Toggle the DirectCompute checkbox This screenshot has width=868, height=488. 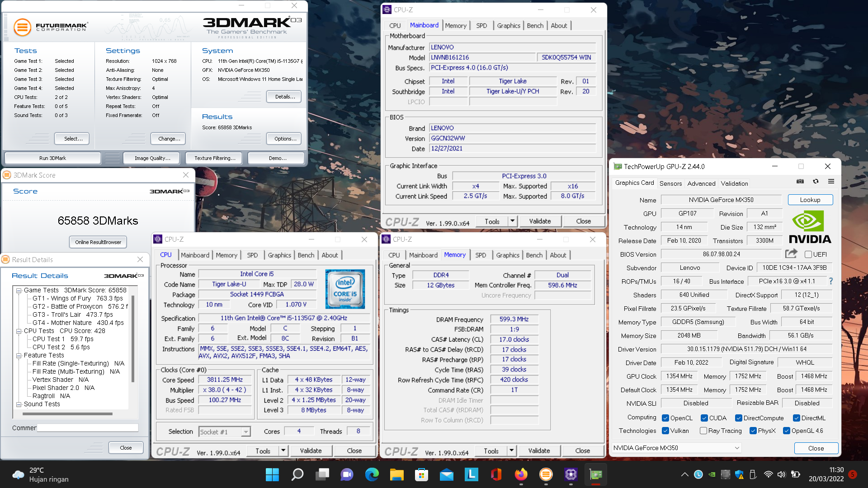[738, 418]
